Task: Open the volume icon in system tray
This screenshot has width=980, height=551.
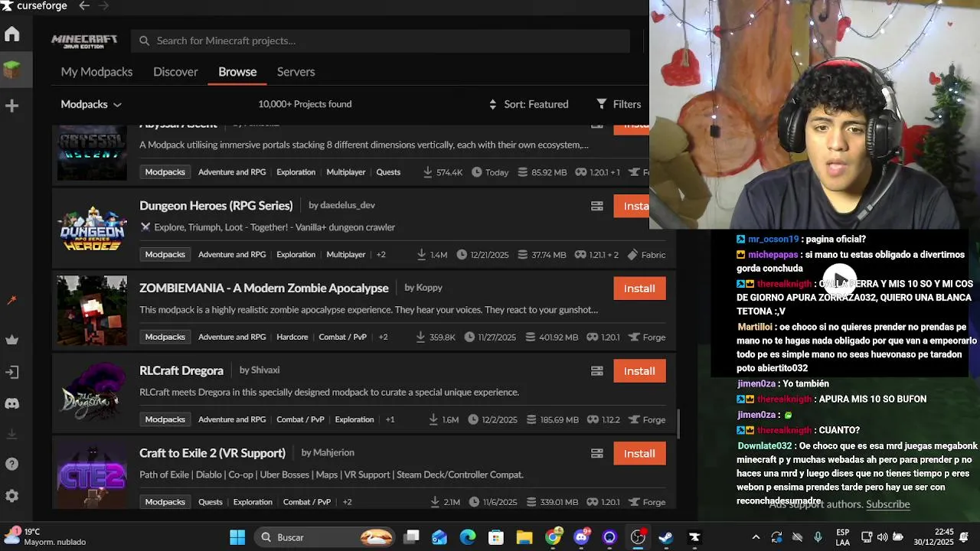Action: coord(882,537)
